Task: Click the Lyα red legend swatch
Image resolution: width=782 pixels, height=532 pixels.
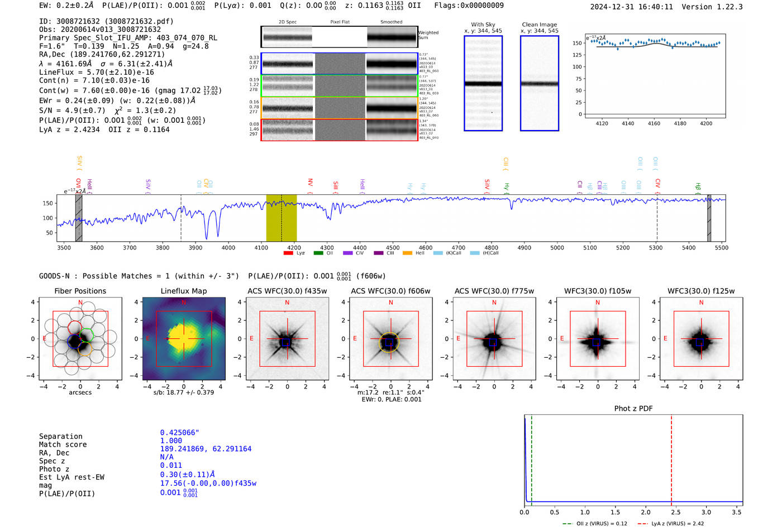Action: tap(288, 253)
